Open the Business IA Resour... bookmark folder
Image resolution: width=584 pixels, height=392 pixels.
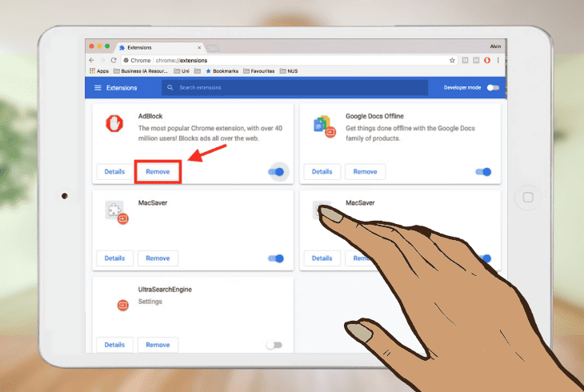pyautogui.click(x=141, y=70)
